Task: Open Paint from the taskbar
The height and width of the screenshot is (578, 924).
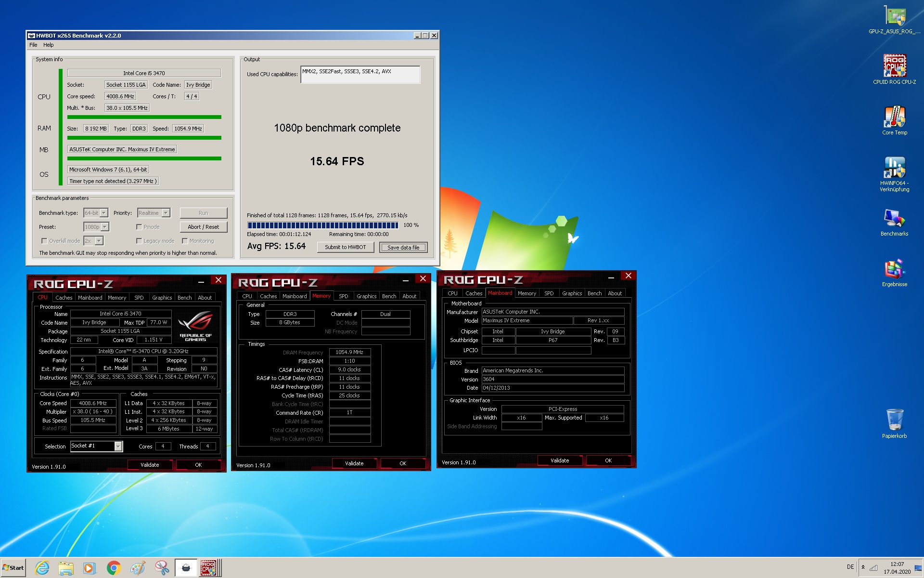Action: 138,568
